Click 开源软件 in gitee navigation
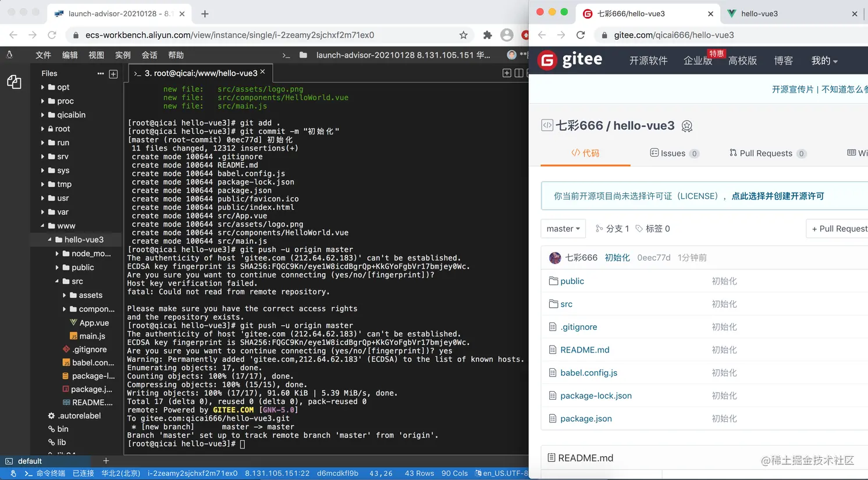Screen dimensions: 868x480 (648, 61)
